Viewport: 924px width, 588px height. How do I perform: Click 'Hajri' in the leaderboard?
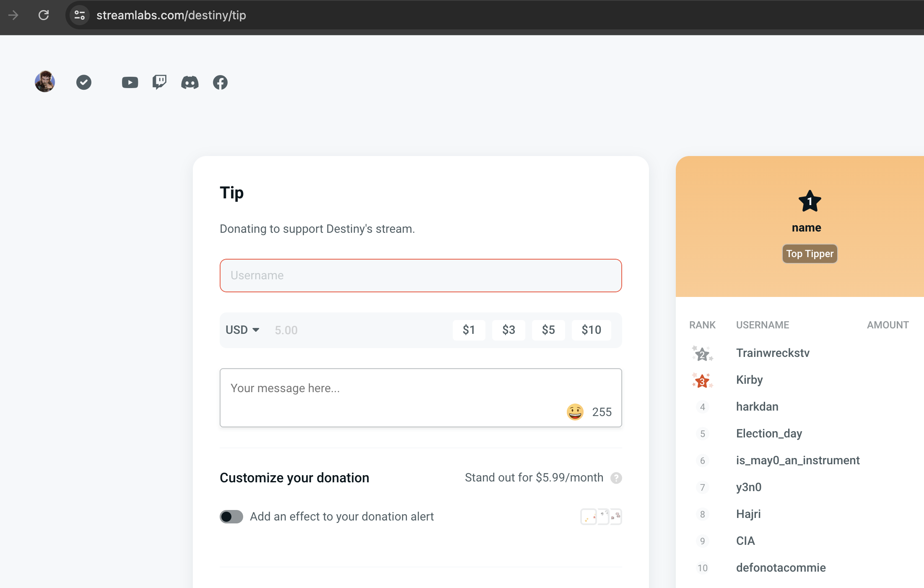748,514
